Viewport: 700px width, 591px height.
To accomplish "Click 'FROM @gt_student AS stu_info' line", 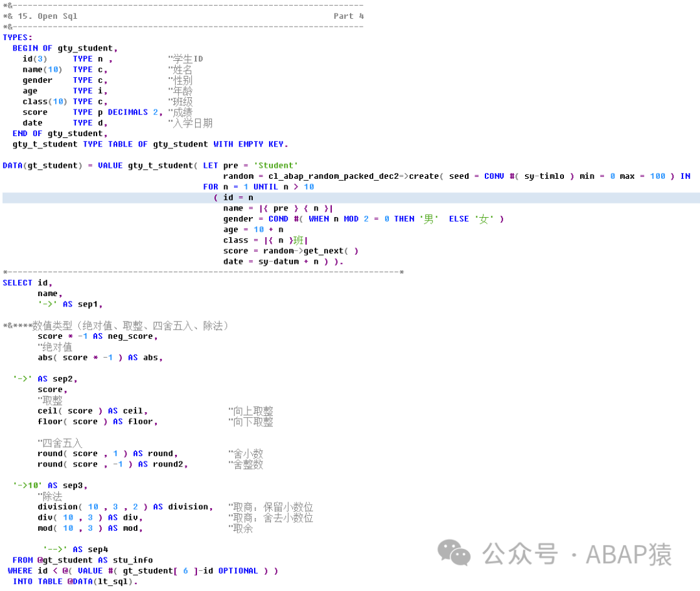I will (82, 561).
